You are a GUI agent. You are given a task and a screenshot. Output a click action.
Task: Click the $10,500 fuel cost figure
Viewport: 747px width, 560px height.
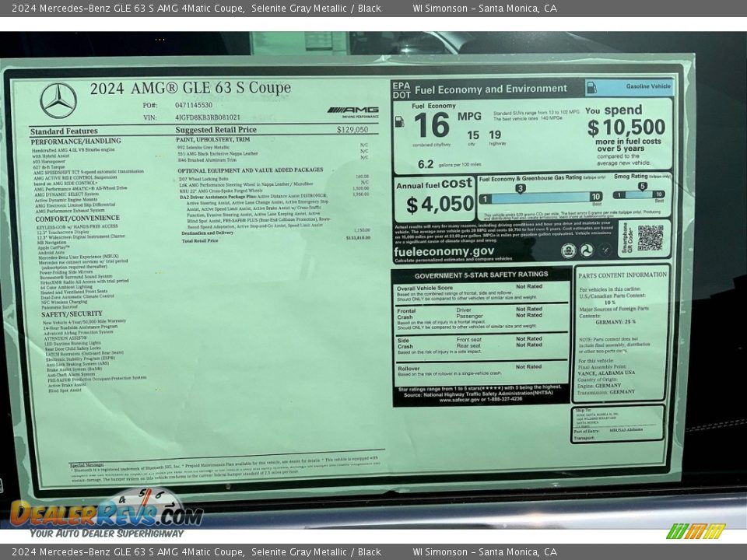[626, 127]
